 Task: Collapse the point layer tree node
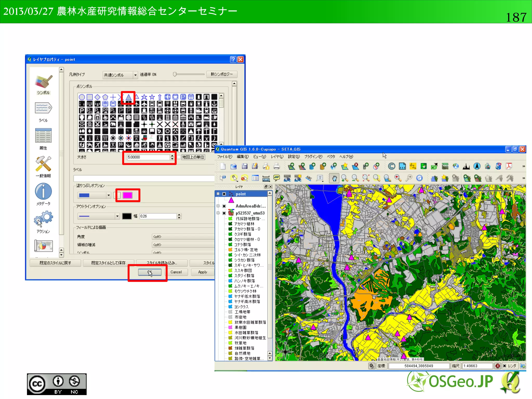coord(218,194)
